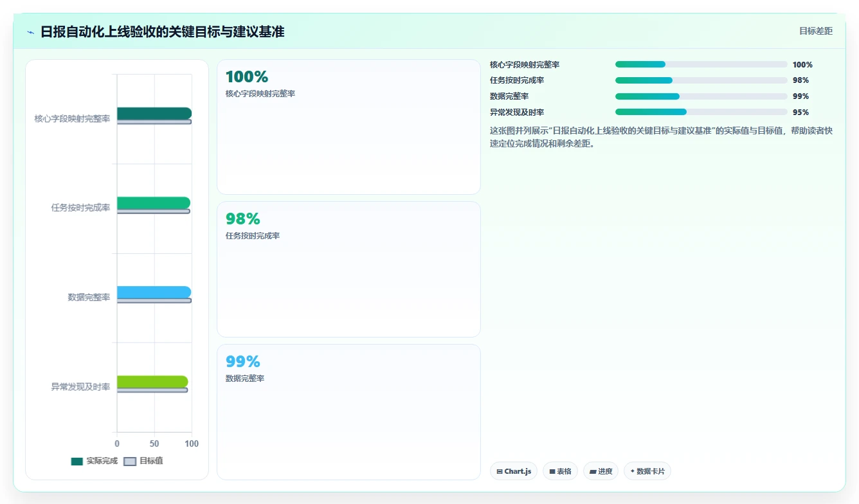Click the green 任务按时完成率 chart bar

[x=154, y=203]
